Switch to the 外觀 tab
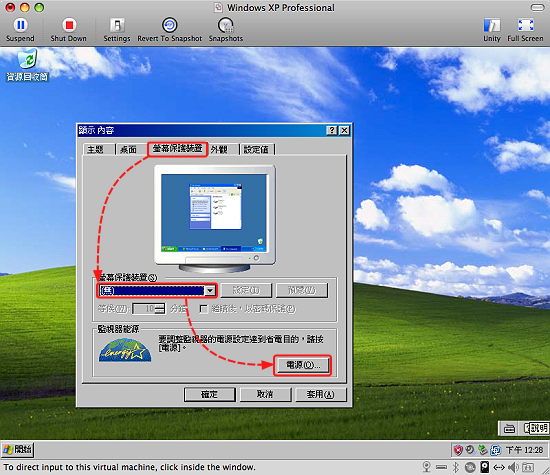This screenshot has height=475, width=550. coord(219,150)
